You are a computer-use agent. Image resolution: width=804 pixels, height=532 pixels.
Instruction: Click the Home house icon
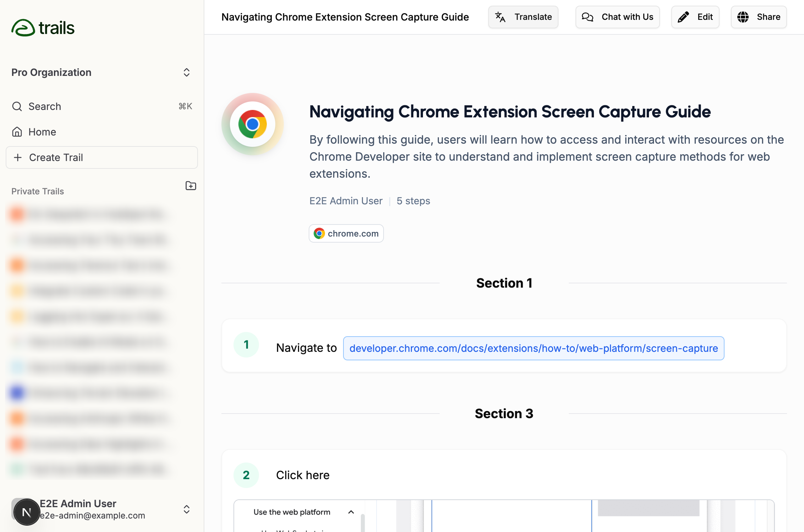tap(17, 132)
